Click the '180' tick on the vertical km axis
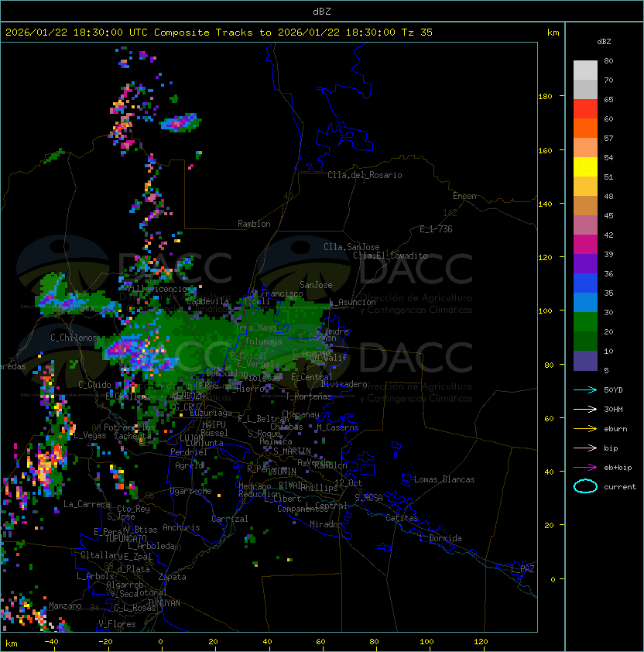 click(x=545, y=97)
